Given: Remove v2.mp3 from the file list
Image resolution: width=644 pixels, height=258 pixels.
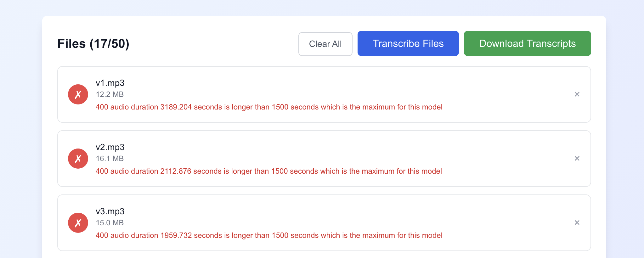Looking at the screenshot, I should point(577,158).
